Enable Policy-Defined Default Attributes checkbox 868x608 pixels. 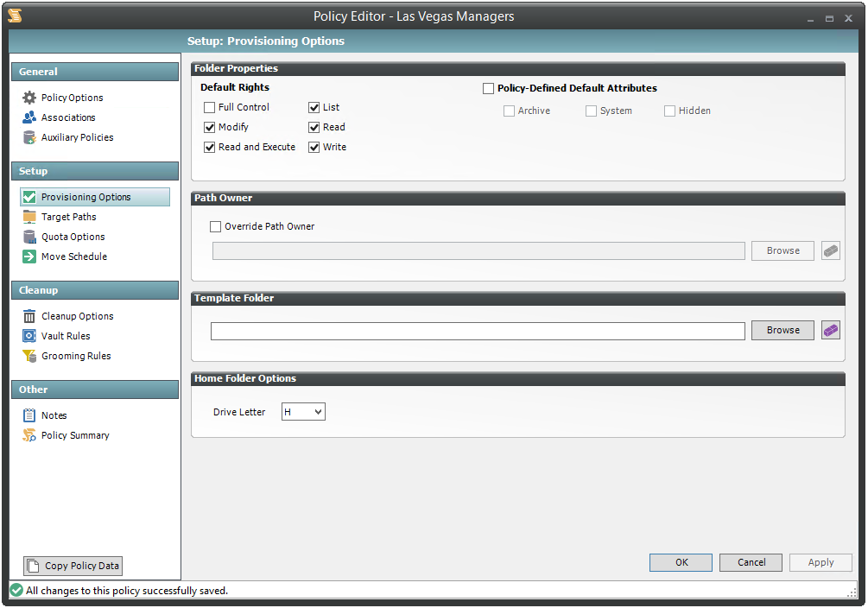coord(488,89)
